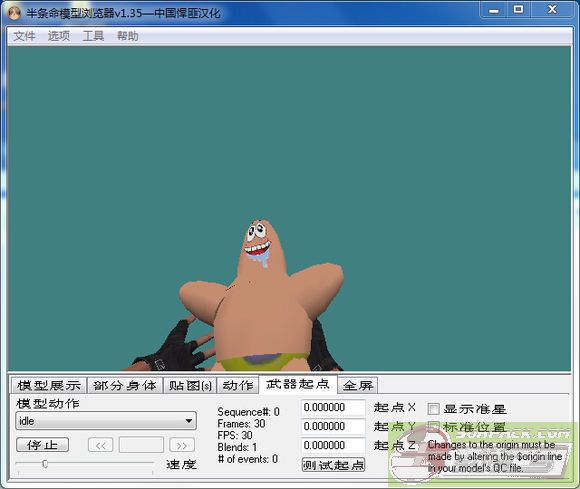This screenshot has width=580, height=489.
Task: Click the 'Frames: 30' text
Action: tap(241, 424)
